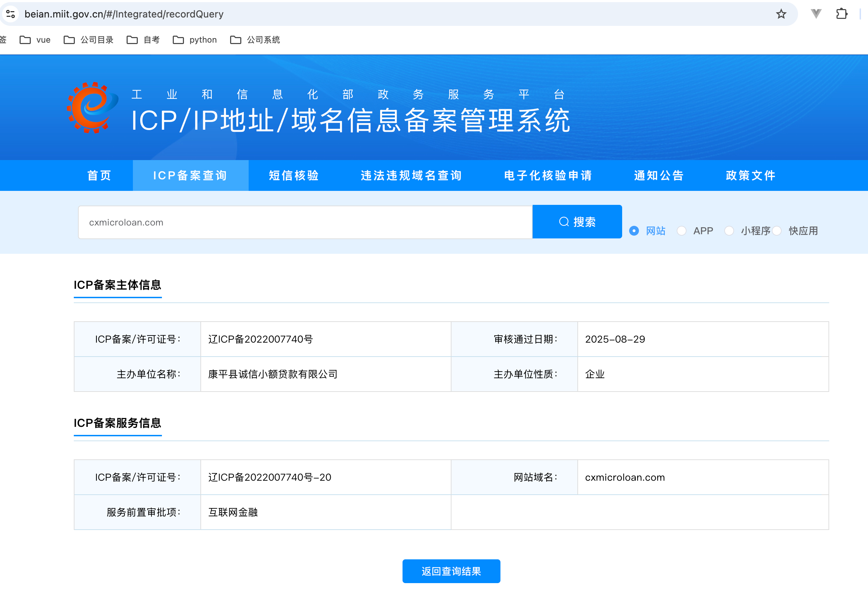Click the 返回查询结果 button
Viewport: 868px width, 595px height.
pyautogui.click(x=451, y=571)
